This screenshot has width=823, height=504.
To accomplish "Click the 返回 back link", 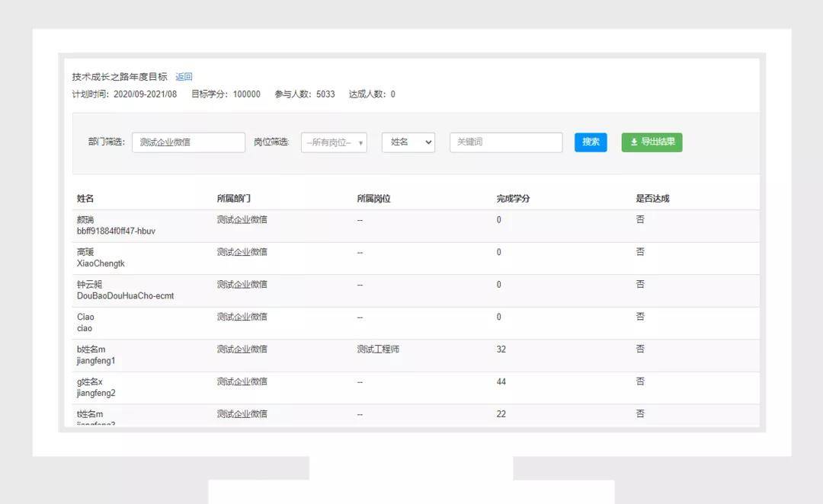I will [184, 76].
